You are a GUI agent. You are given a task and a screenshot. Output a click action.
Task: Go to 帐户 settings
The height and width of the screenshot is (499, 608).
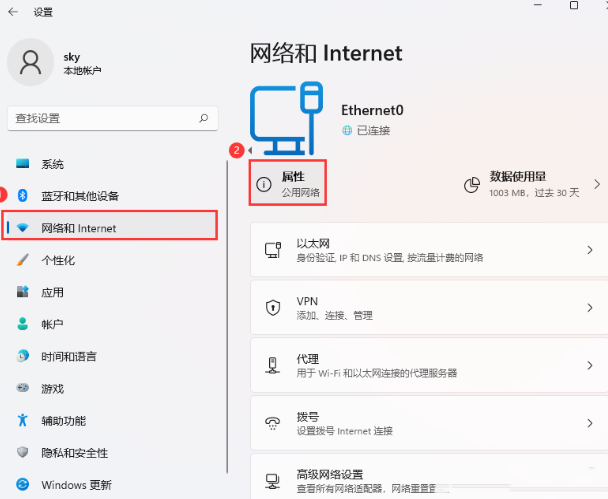point(111,324)
